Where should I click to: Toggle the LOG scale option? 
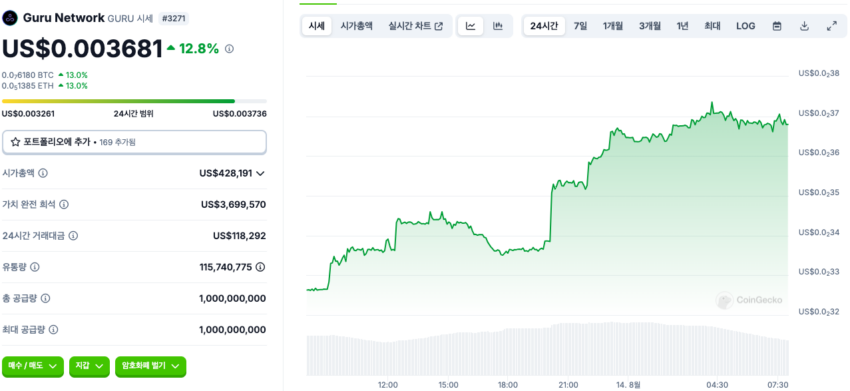point(745,26)
